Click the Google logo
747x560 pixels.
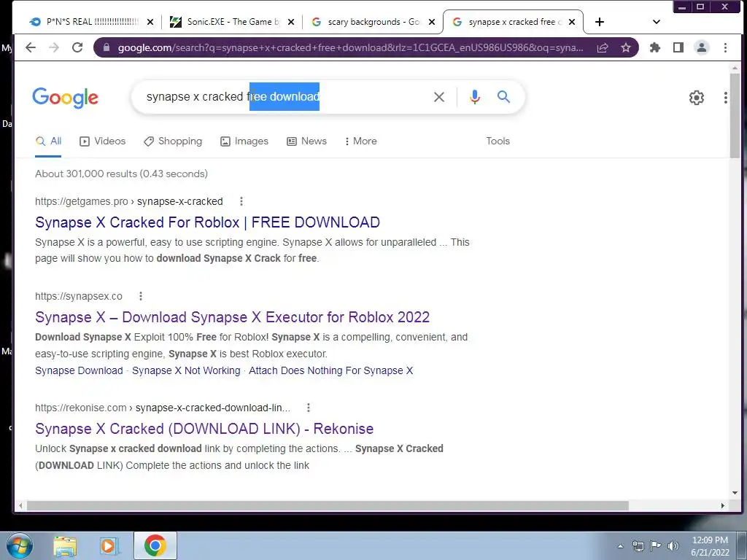[65, 98]
